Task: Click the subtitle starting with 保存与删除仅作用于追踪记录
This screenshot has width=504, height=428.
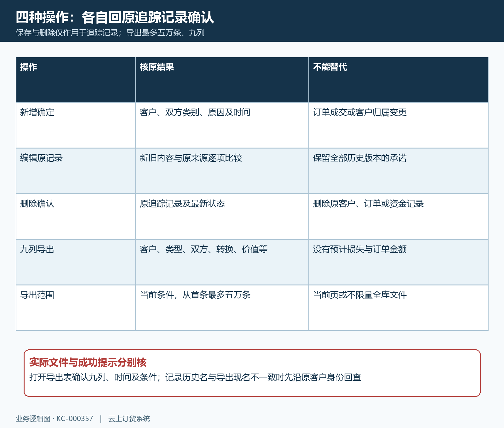Action: pyautogui.click(x=110, y=33)
